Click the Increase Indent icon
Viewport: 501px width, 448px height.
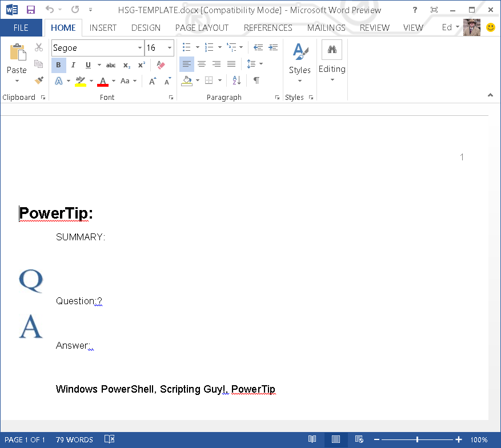(273, 47)
